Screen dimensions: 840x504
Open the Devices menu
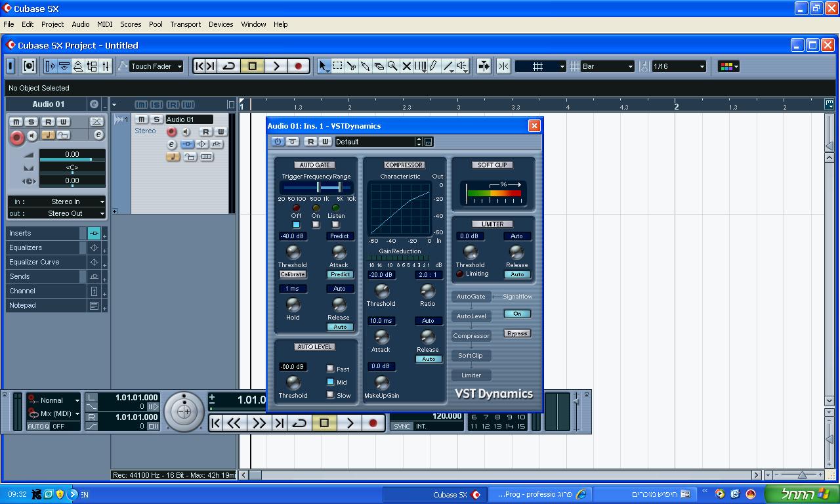221,24
